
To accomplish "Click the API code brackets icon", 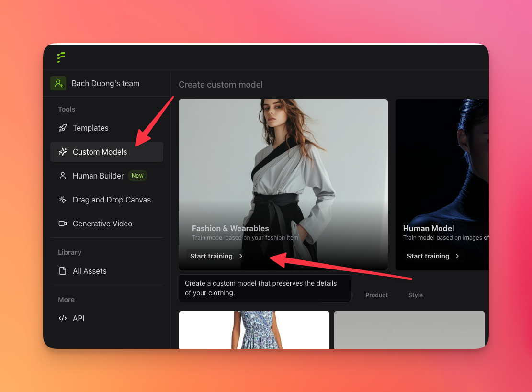I will [63, 318].
